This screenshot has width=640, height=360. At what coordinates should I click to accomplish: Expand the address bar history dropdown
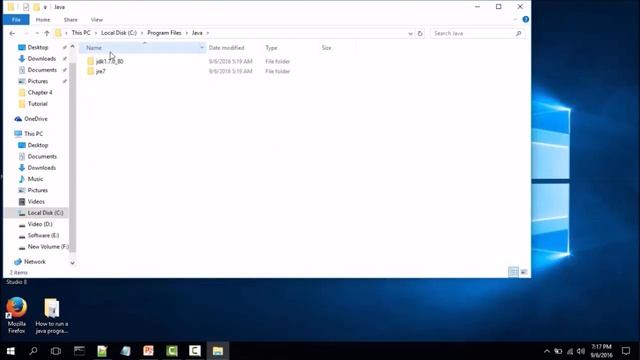click(410, 33)
